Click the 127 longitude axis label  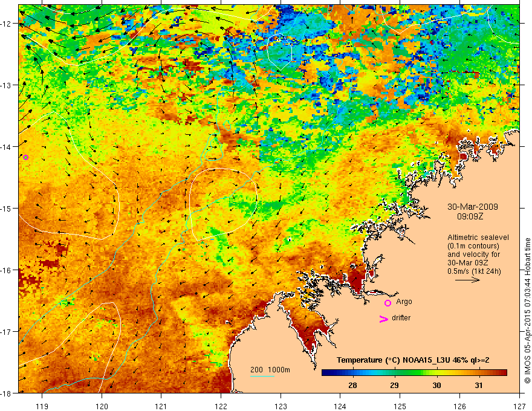(x=519, y=406)
